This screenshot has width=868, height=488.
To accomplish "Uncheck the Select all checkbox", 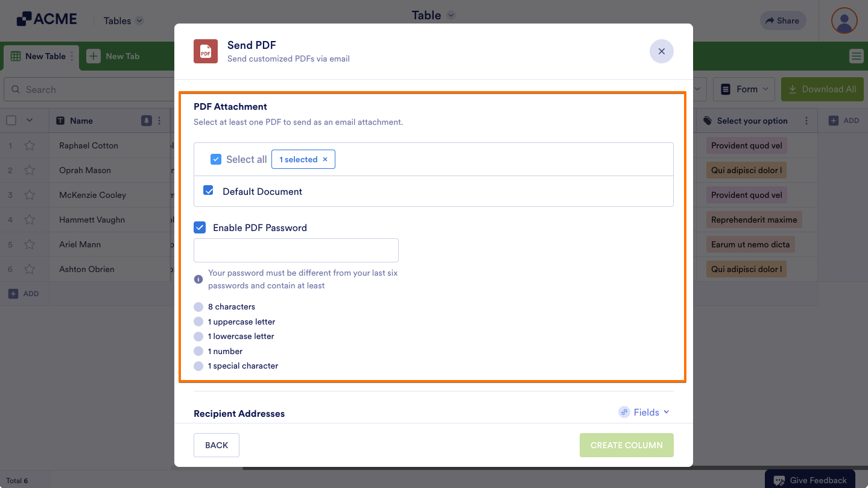I will pyautogui.click(x=216, y=159).
